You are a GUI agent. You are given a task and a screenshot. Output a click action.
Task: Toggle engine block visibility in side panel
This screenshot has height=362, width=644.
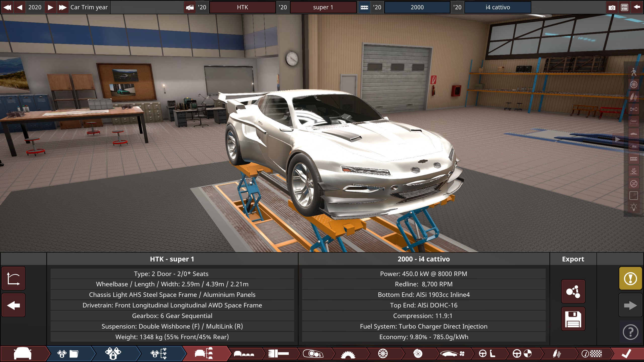tap(634, 159)
